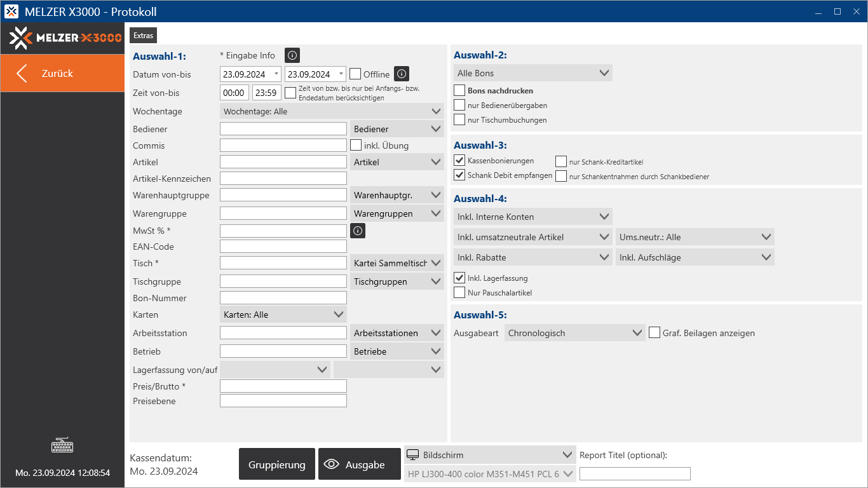This screenshot has width=868, height=488.
Task: Click the MELZER X3000 logo in sidebar
Action: coord(65,38)
